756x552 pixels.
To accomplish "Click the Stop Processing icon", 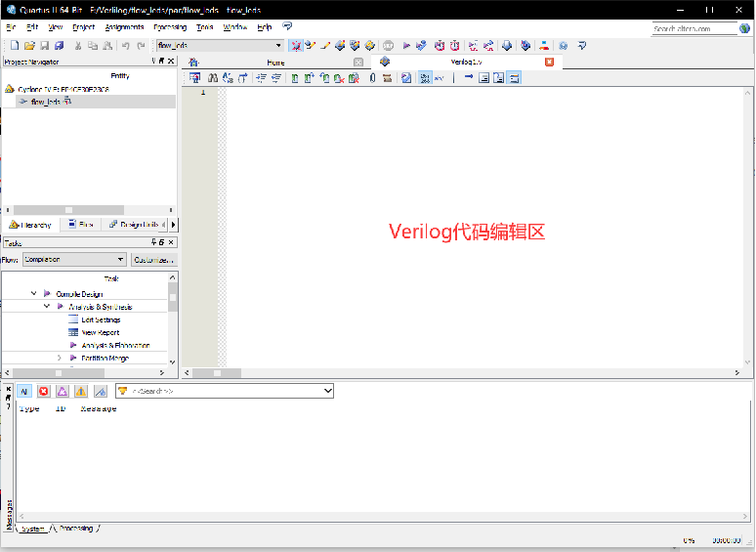I will [x=388, y=45].
